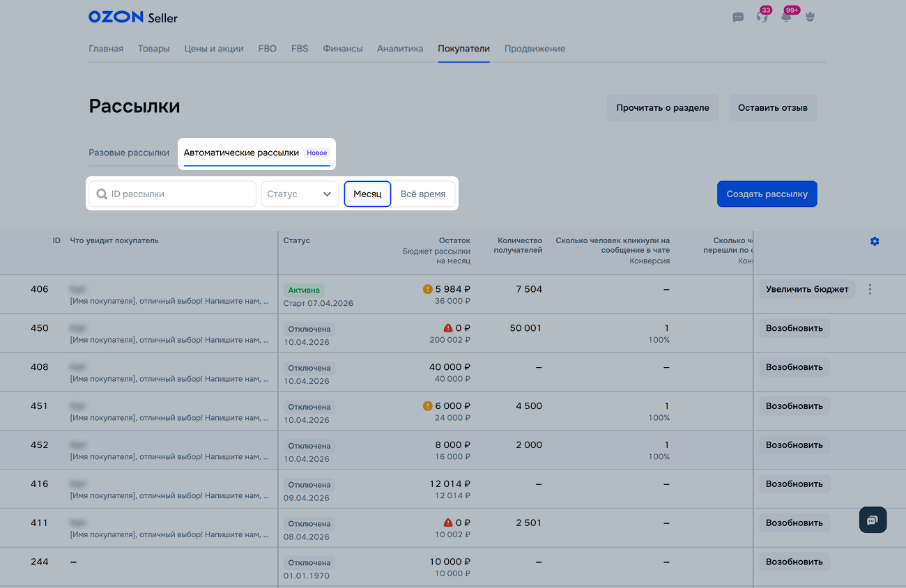Image resolution: width=906 pixels, height=588 pixels.
Task: Open the messages chat icon in header
Action: [738, 17]
